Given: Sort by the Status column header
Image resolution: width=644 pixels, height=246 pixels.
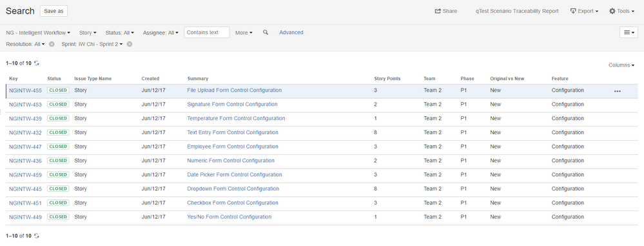Looking at the screenshot, I should click(x=54, y=79).
